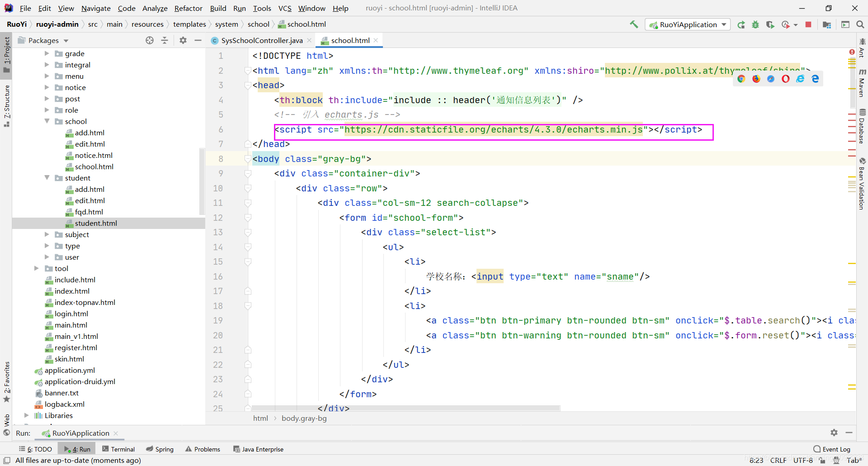Change CRLF line separator in status bar
868x466 pixels.
778,460
